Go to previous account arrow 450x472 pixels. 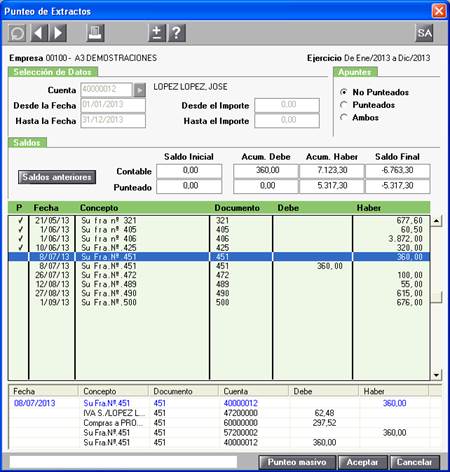[39, 33]
